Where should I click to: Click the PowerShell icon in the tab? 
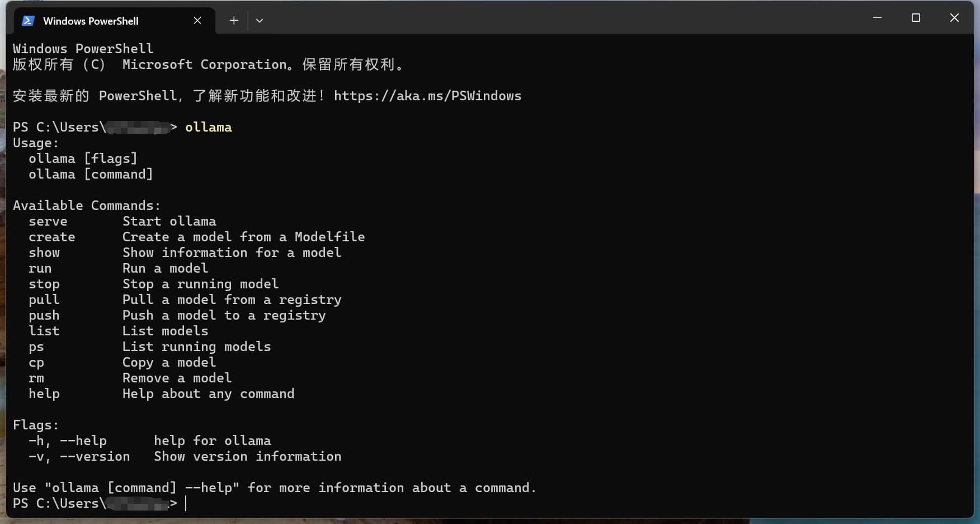tap(27, 21)
